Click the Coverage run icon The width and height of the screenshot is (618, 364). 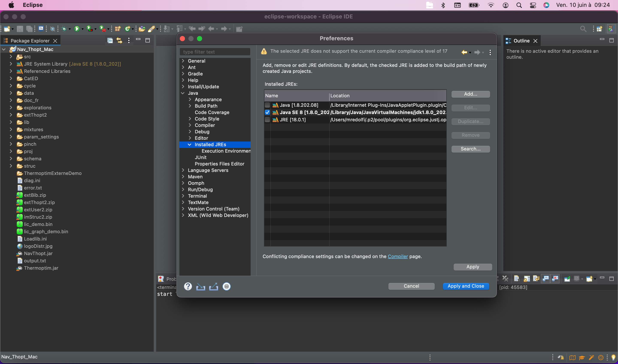pyautogui.click(x=90, y=29)
